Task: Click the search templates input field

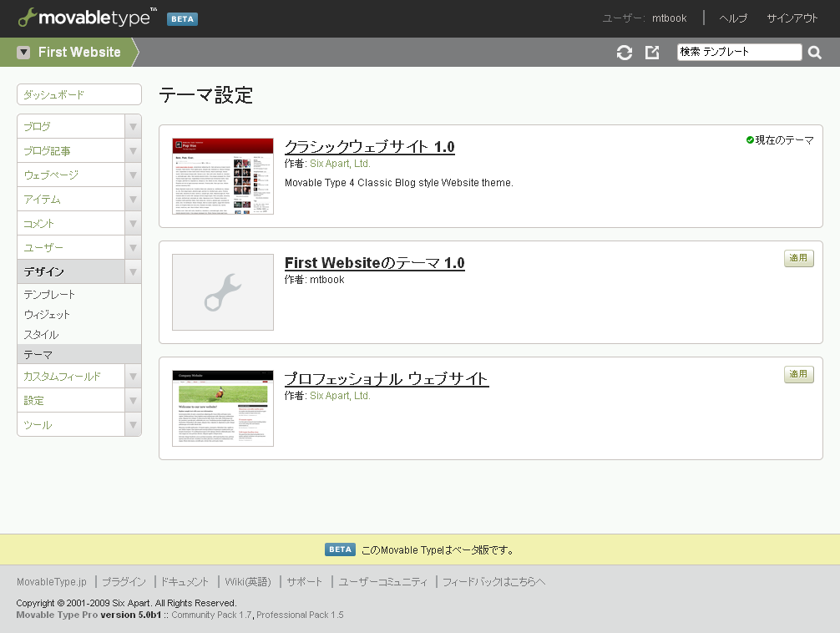Action: [x=739, y=52]
